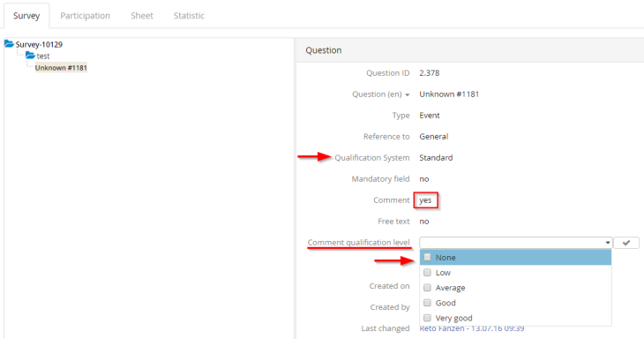The image size is (644, 339).
Task: Open the Question (en) language dropdown arrow
Action: click(x=407, y=95)
